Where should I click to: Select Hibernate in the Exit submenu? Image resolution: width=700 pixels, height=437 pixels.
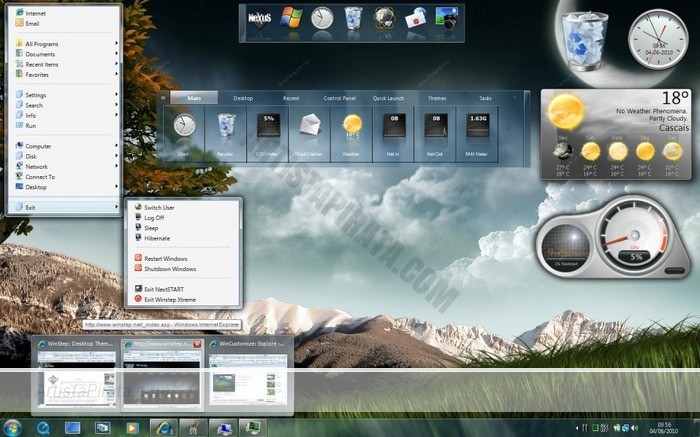(184, 238)
